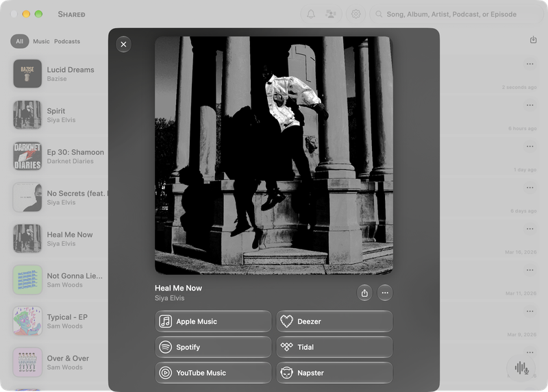Open options menu for Heal Me Now row
The image size is (548, 392).
click(530, 229)
